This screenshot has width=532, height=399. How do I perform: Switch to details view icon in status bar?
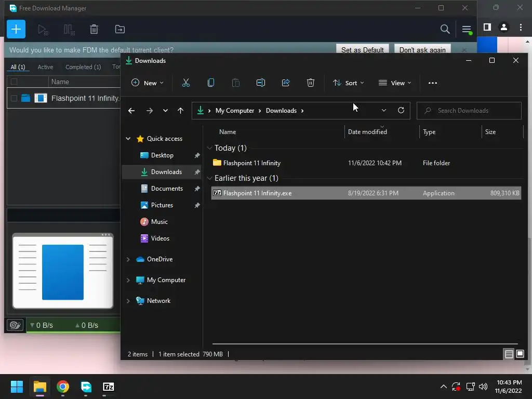[509, 354]
